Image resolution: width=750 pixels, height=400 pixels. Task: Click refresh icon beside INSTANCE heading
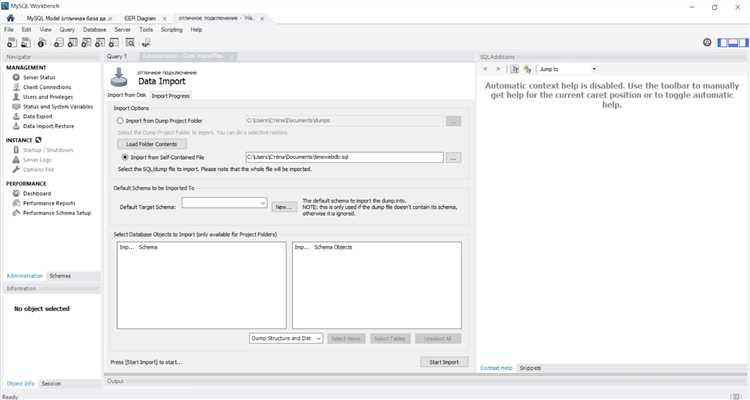pos(38,140)
